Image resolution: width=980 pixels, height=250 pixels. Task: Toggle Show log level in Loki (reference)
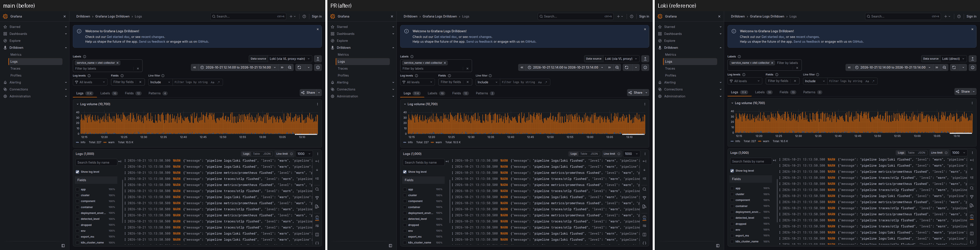732,171
